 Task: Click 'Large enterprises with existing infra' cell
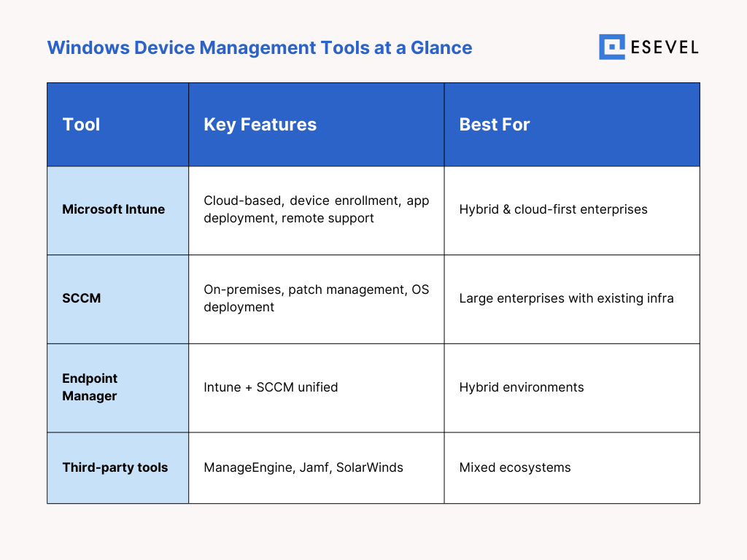[x=572, y=299]
